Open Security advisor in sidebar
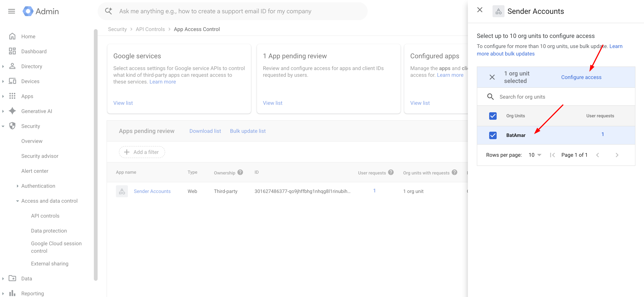The width and height of the screenshot is (644, 297). coord(40,156)
